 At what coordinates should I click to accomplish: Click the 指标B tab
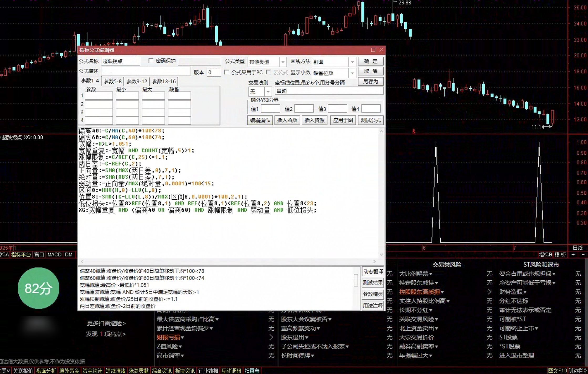545,255
